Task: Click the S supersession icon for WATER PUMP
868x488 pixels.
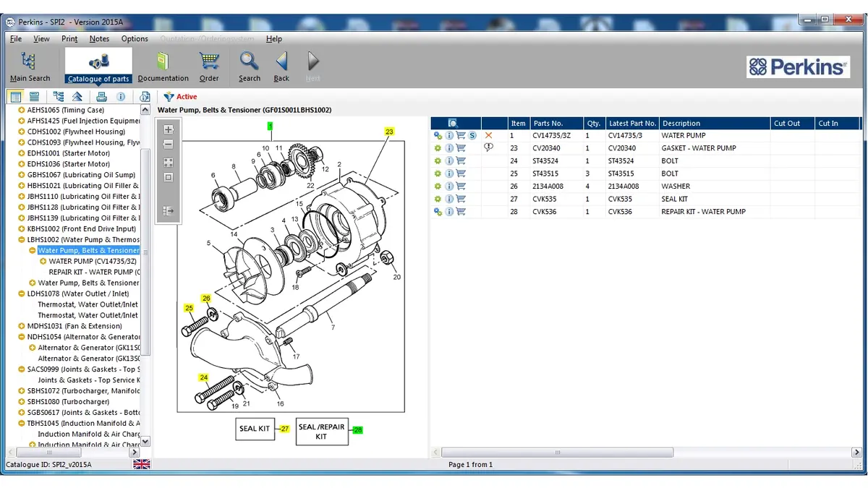Action: (472, 135)
